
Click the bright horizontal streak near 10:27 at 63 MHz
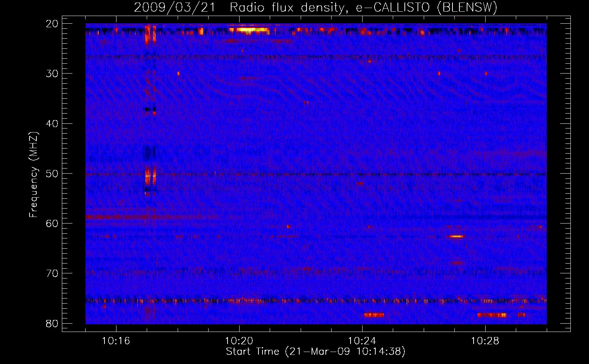pos(456,237)
